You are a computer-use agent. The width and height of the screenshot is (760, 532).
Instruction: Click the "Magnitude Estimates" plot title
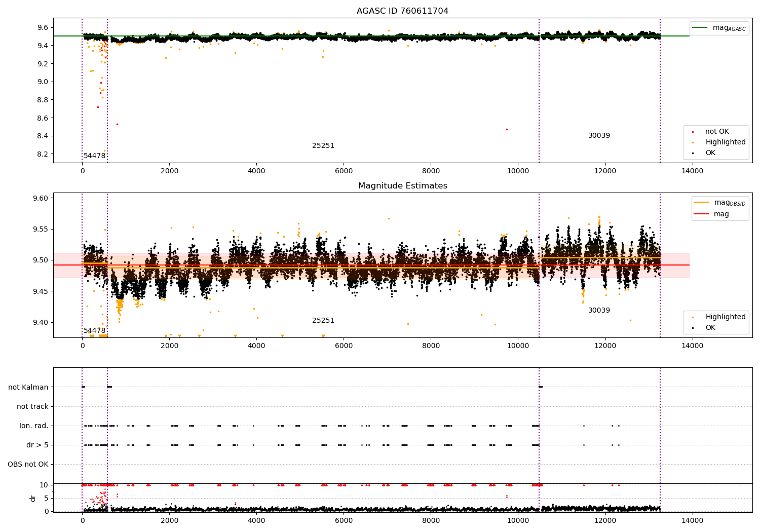pos(402,186)
